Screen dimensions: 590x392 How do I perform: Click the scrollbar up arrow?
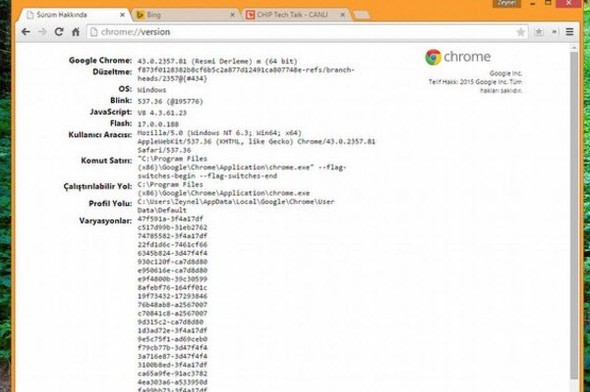tap(574, 48)
